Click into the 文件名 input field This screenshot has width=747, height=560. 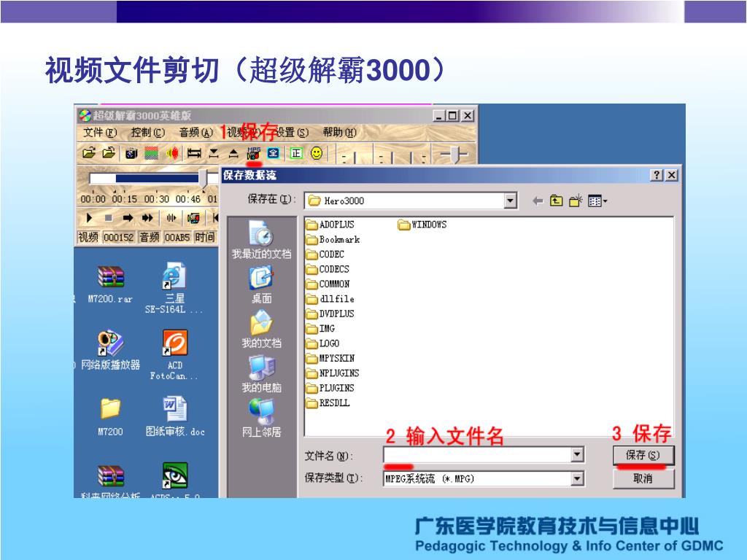(477, 455)
